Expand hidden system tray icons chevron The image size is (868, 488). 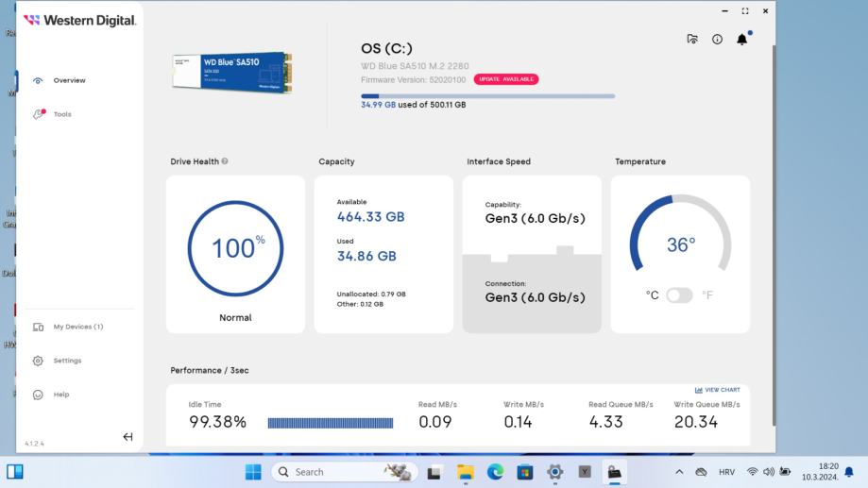[678, 472]
